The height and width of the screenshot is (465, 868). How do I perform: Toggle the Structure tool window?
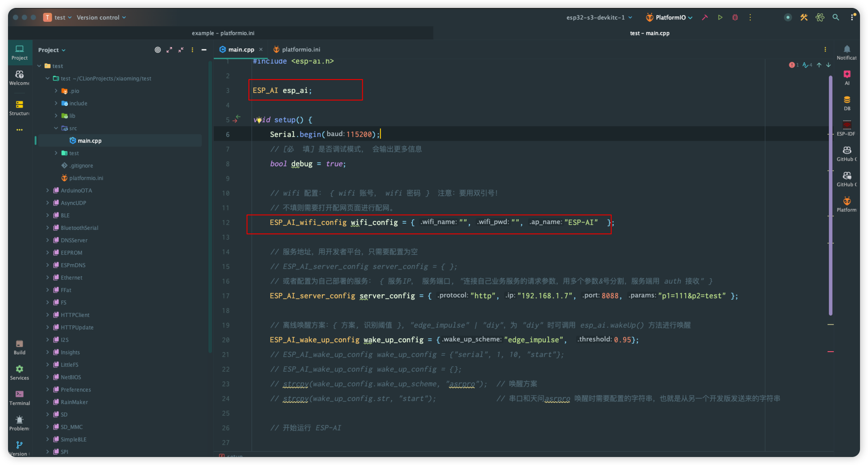point(20,107)
